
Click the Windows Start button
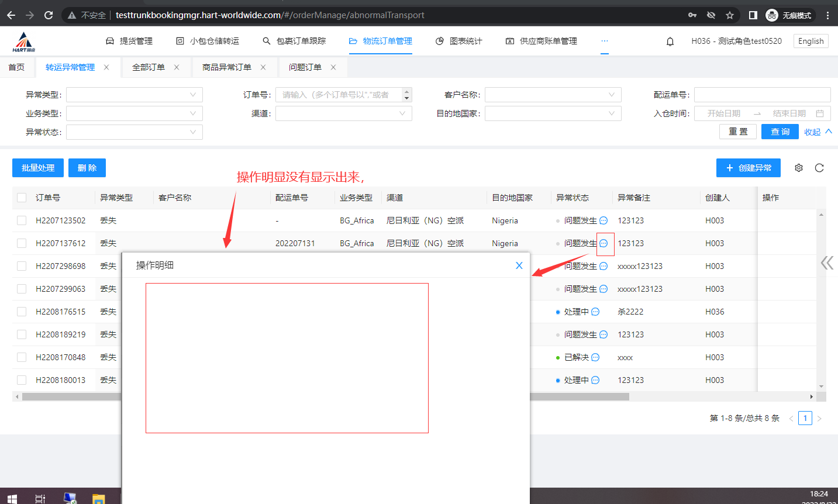12,498
